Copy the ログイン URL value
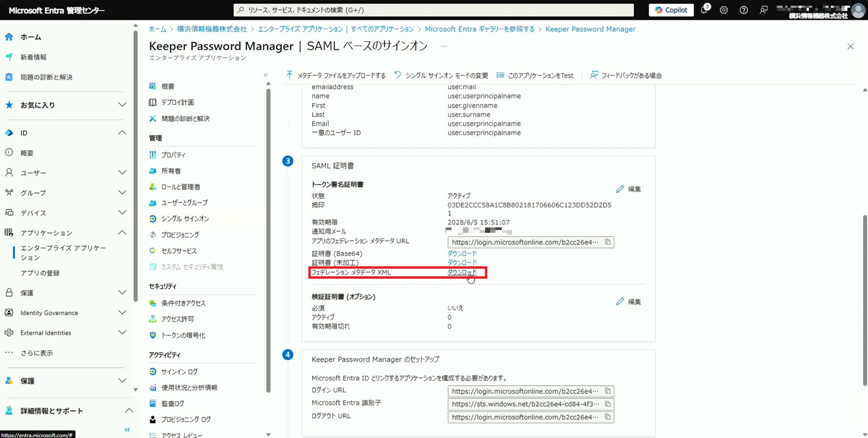Viewport: 868px width, 438px height. pyautogui.click(x=608, y=391)
